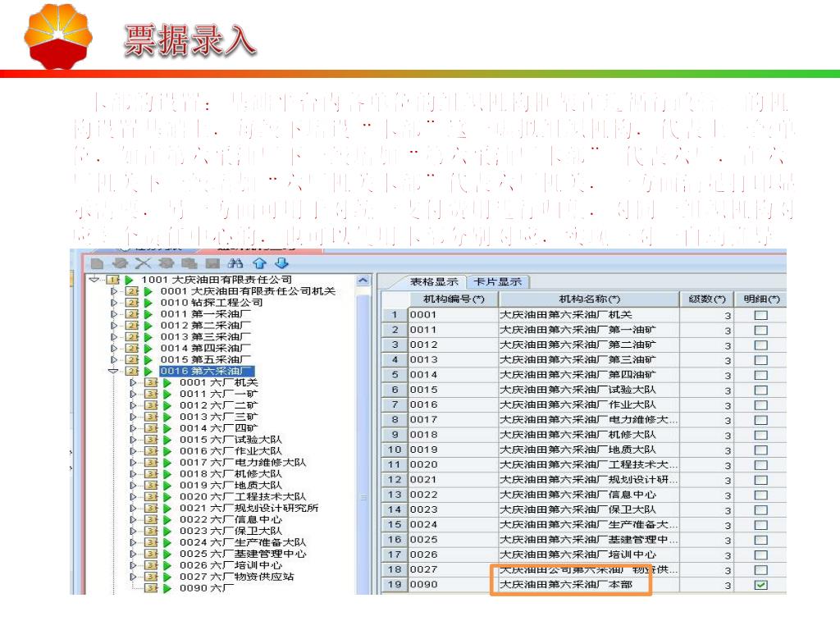Screen dimensions: 840x630
Task: Click the tree panel scroll-up arrow
Action: [x=363, y=281]
